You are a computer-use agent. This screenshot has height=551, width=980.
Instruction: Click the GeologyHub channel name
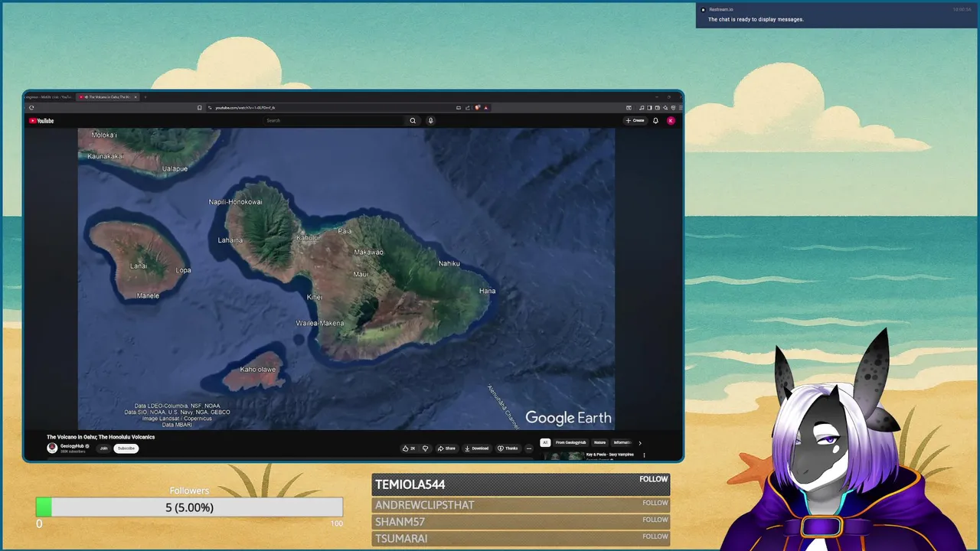(x=73, y=445)
